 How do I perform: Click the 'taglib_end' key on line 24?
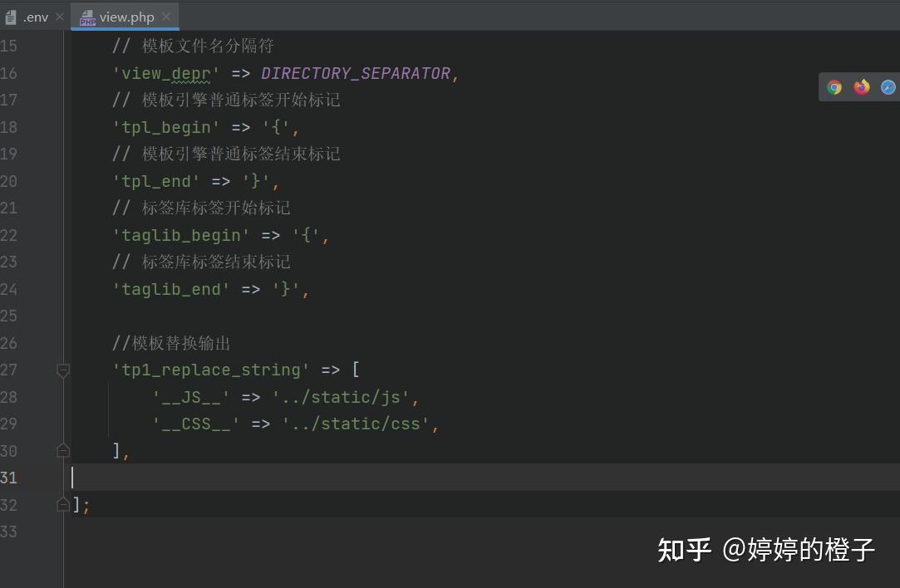pyautogui.click(x=170, y=289)
